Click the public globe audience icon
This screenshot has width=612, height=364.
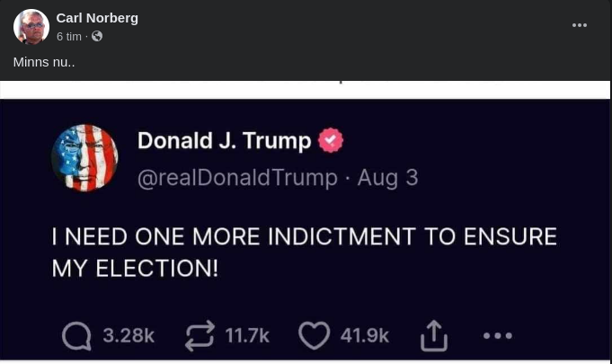tap(97, 36)
